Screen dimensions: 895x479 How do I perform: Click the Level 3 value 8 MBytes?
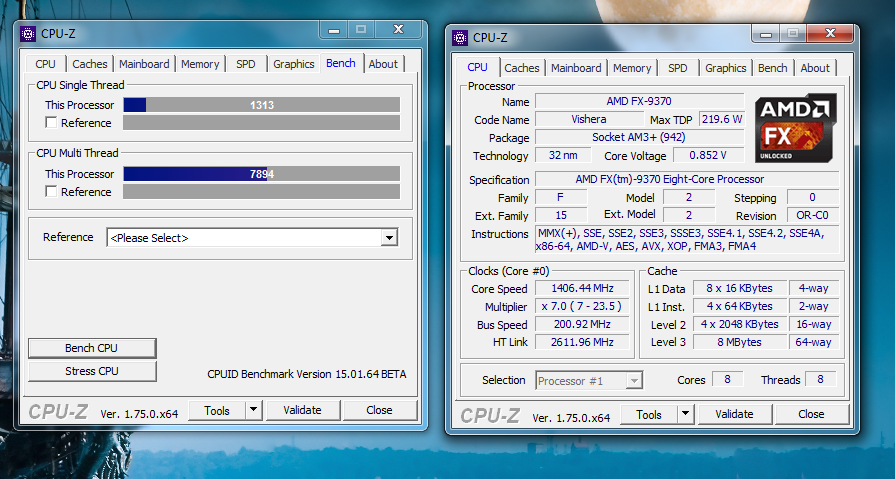[740, 342]
